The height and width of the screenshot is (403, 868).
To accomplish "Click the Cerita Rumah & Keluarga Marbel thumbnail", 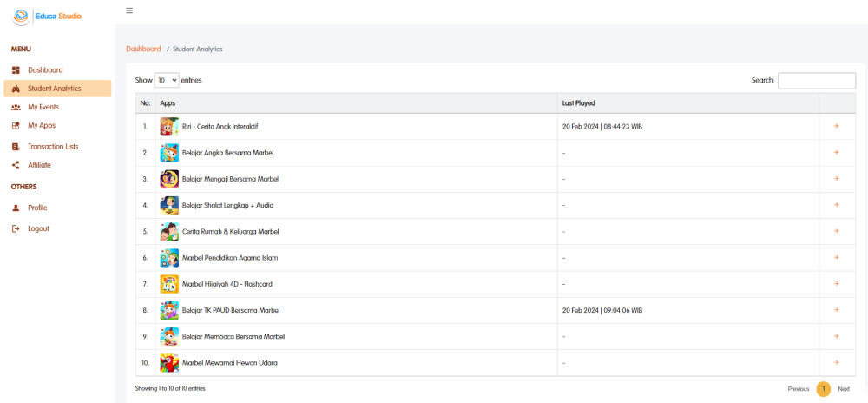I will [x=169, y=231].
